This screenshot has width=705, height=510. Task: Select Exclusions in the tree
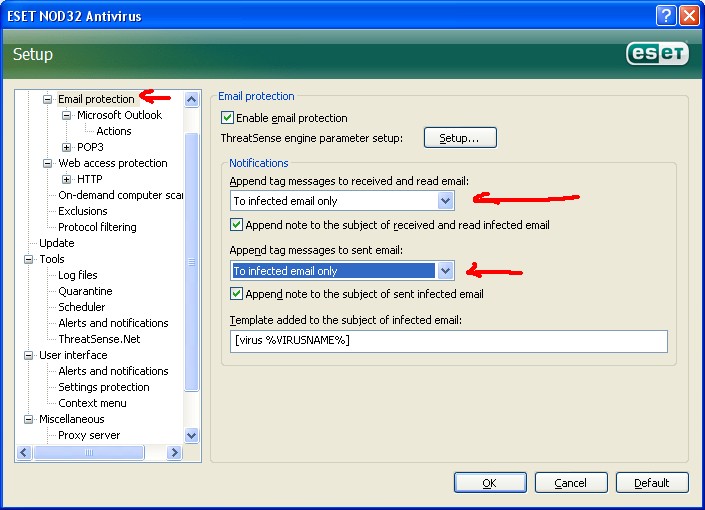pyautogui.click(x=83, y=211)
